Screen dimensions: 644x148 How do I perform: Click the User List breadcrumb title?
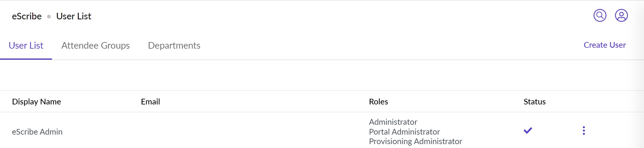tap(74, 16)
